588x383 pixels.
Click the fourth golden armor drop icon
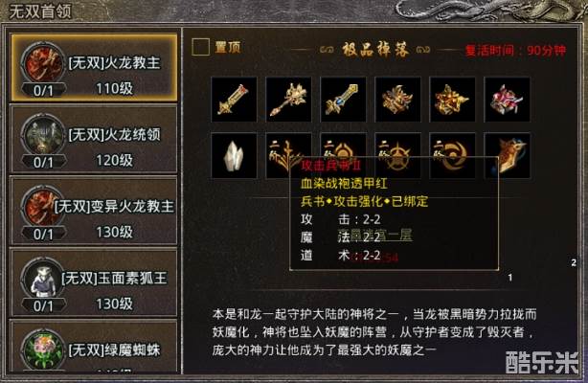397,100
